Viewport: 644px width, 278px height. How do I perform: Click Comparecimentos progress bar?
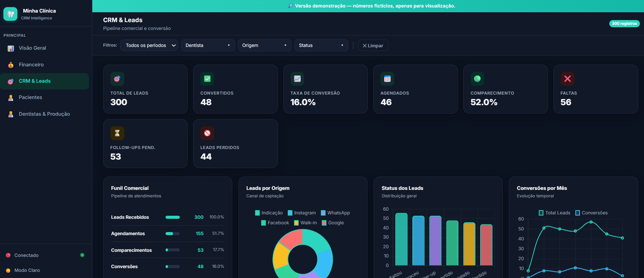[x=173, y=250]
